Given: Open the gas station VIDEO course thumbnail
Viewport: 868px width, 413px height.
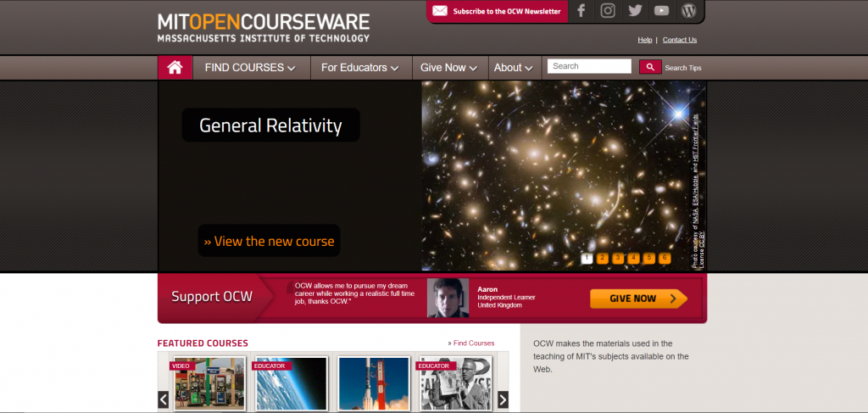Looking at the screenshot, I should 210,383.
